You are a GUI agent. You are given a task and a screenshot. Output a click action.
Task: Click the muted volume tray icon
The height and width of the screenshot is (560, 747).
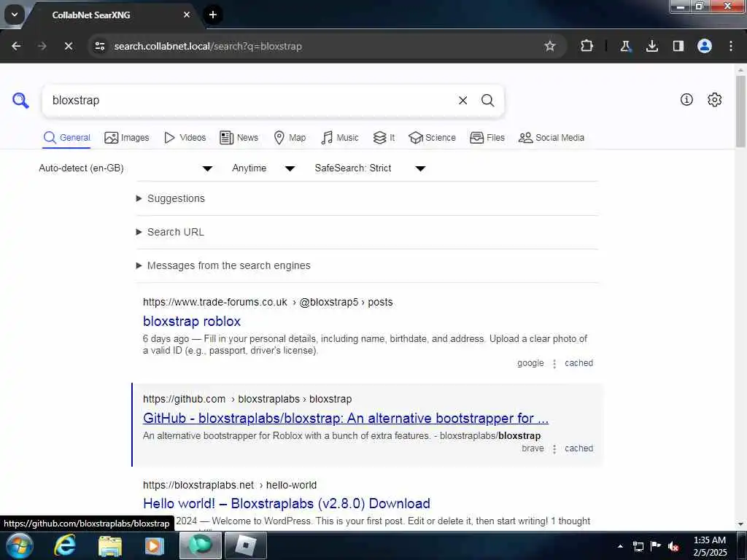(673, 546)
